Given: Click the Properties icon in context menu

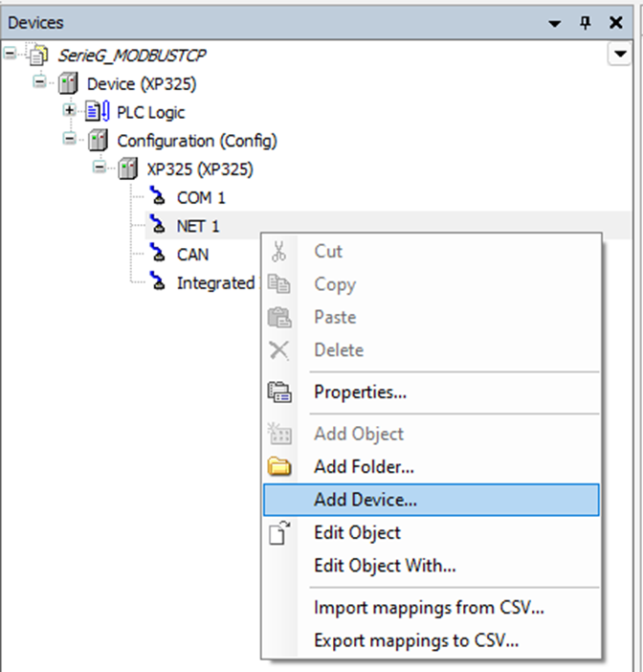Looking at the screenshot, I should 278,392.
